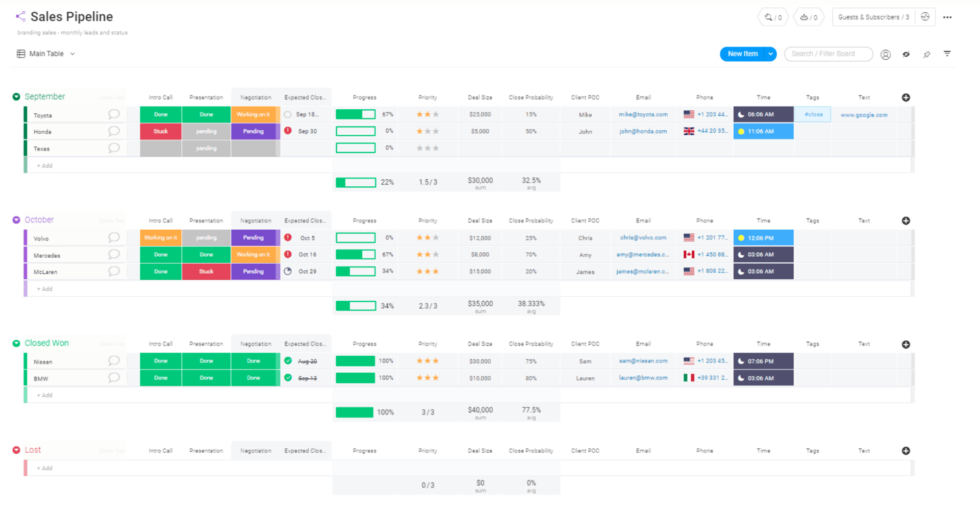Open mike@toyota.com email link
The height and width of the screenshot is (511, 980).
click(x=643, y=115)
